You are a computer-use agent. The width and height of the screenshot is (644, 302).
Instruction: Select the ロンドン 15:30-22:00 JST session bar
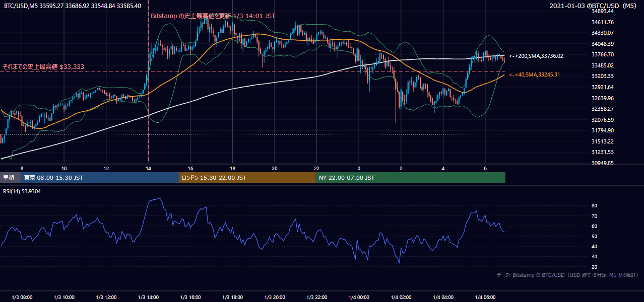coord(247,178)
